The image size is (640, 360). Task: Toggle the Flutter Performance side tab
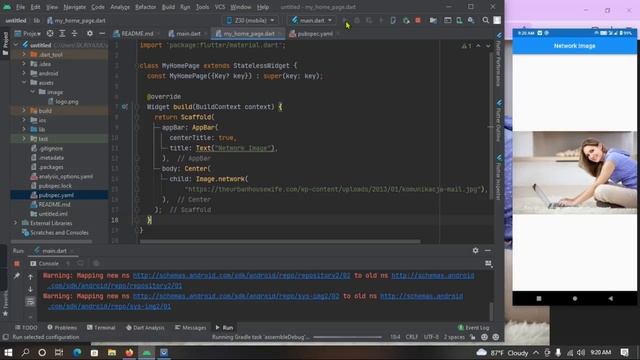point(499,60)
